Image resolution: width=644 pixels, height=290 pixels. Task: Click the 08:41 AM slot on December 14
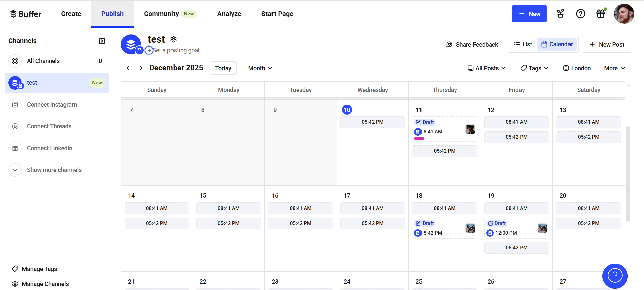pos(157,208)
